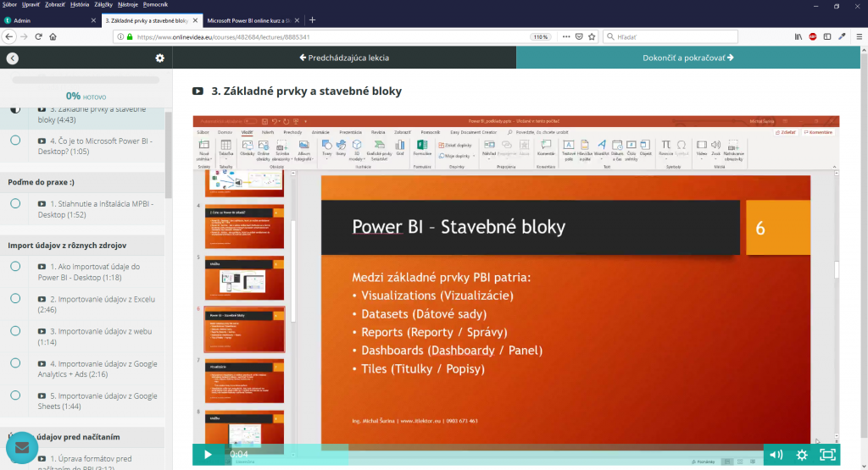Open video player settings gear
Image resolution: width=868 pixels, height=470 pixels.
[802, 455]
